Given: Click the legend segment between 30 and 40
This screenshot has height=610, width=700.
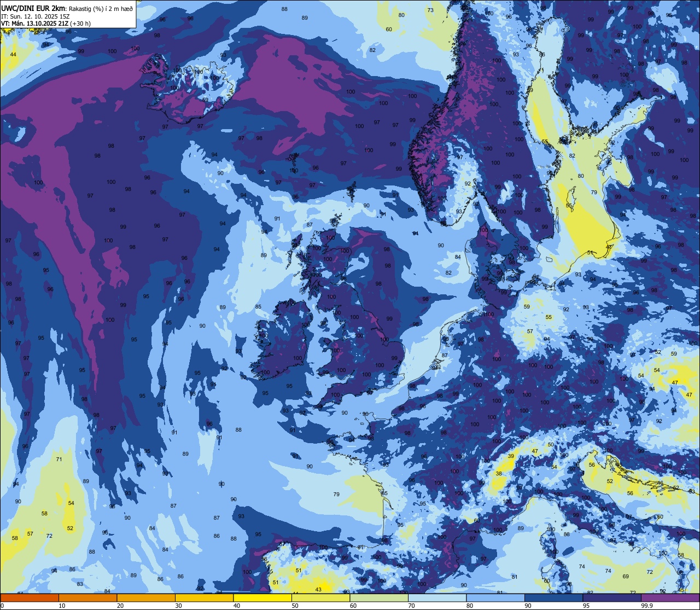Looking at the screenshot, I should coord(204,597).
